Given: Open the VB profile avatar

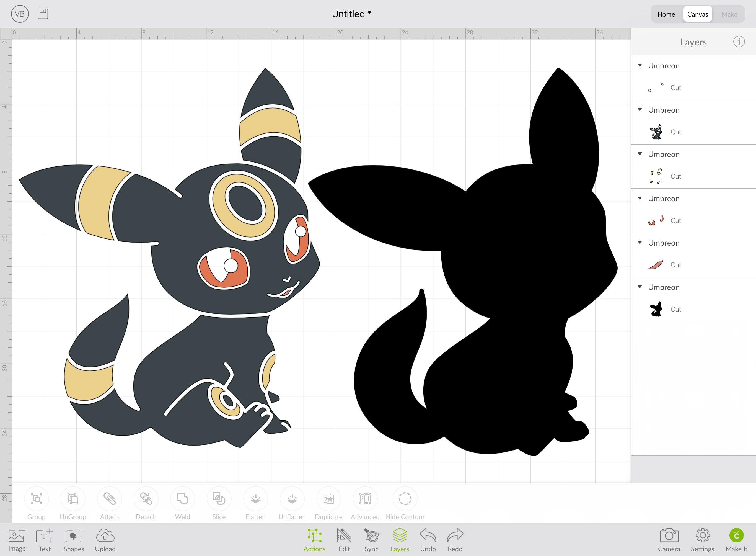Looking at the screenshot, I should tap(20, 14).
